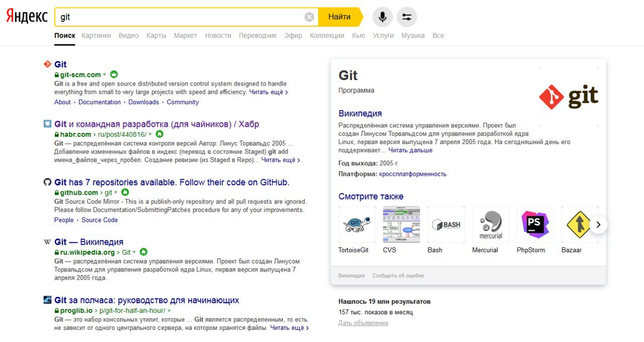The width and height of the screenshot is (644, 342).
Task: Click the Yandex logo
Action: [x=27, y=17]
